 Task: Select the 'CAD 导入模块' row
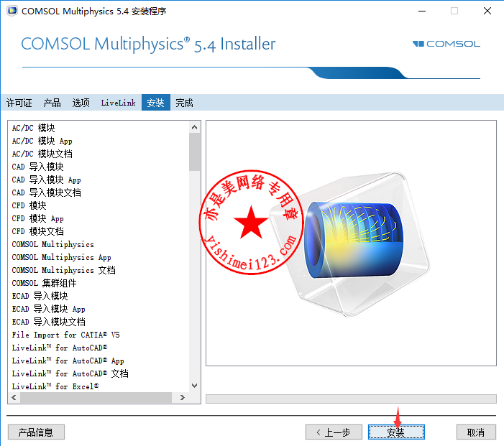coord(100,167)
